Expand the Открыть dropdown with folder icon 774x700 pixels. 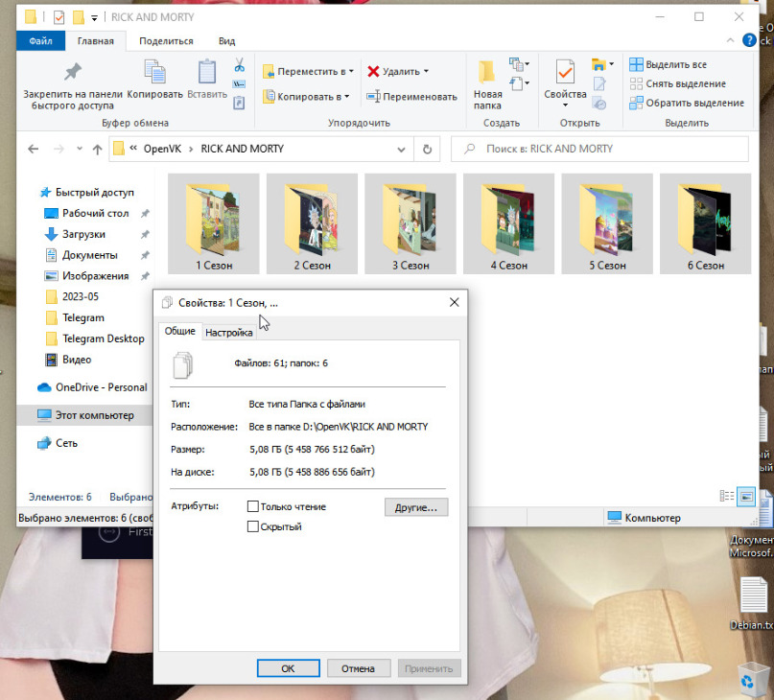612,64
